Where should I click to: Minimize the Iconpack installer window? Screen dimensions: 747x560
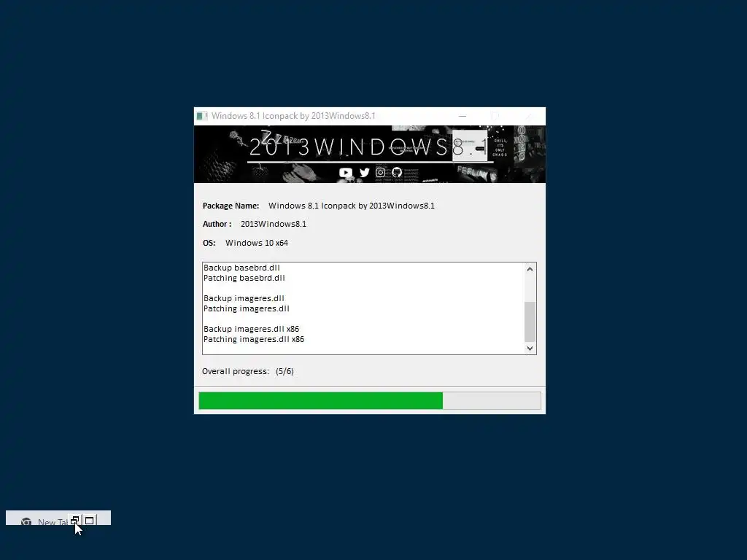tap(462, 116)
